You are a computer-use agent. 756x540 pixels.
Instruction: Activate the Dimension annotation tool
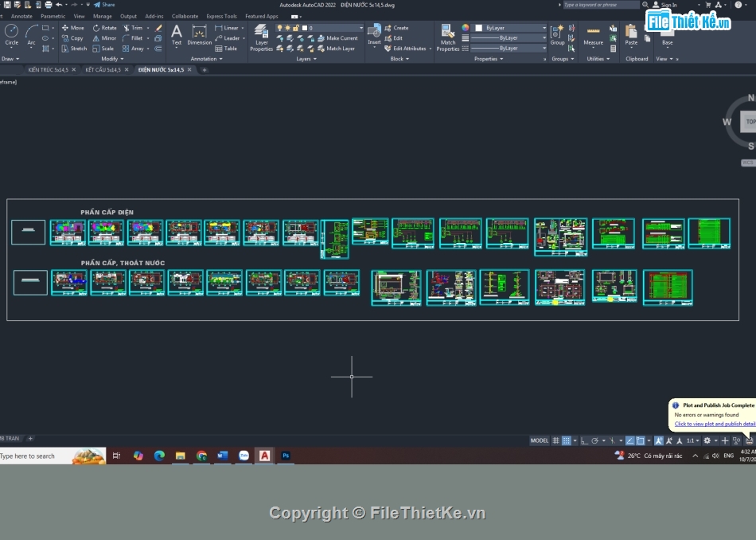pyautogui.click(x=200, y=34)
